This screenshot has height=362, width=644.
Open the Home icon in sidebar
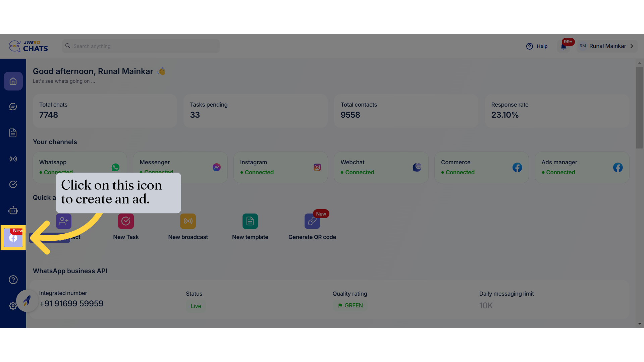[13, 81]
